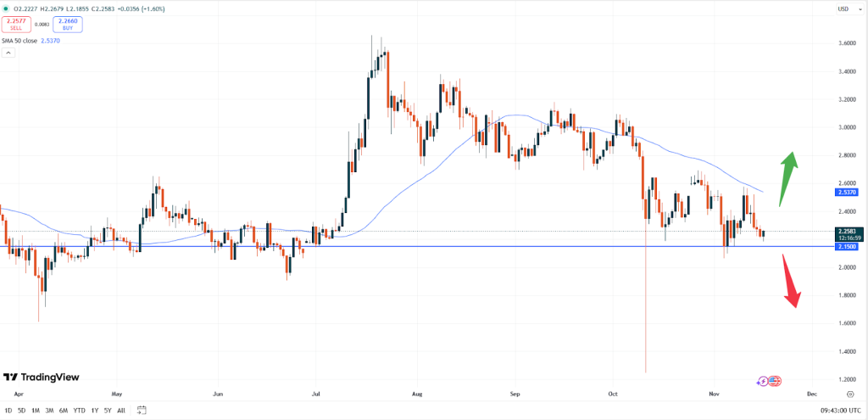The image size is (868, 420).
Task: Select the 6M range option
Action: (64, 411)
